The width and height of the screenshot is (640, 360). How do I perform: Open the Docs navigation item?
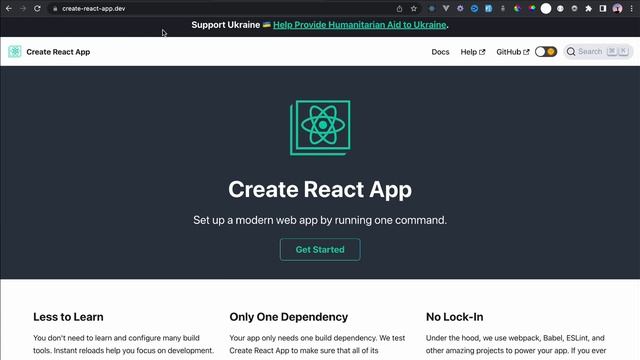440,52
